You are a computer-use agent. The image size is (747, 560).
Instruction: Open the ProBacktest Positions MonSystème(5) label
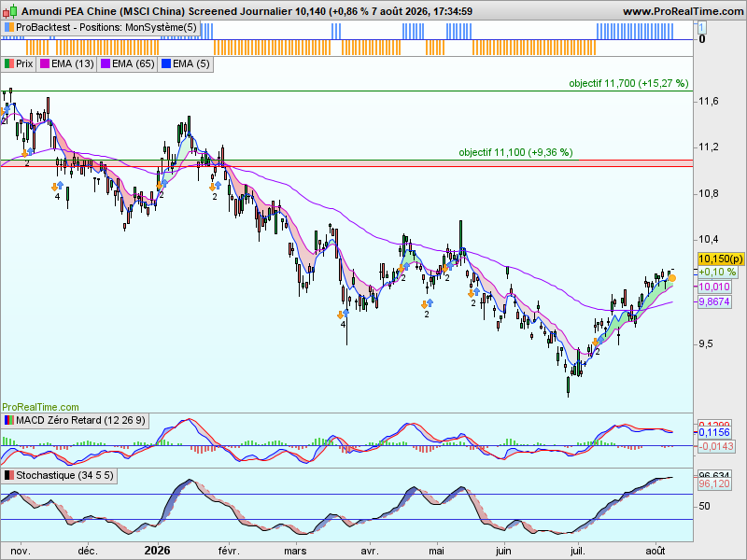click(x=101, y=28)
